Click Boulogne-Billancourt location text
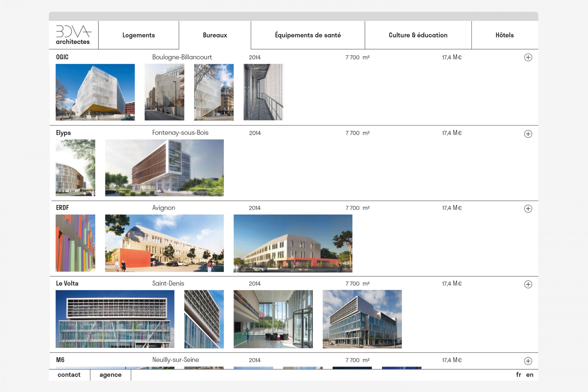The height and width of the screenshot is (392, 588). 182,57
